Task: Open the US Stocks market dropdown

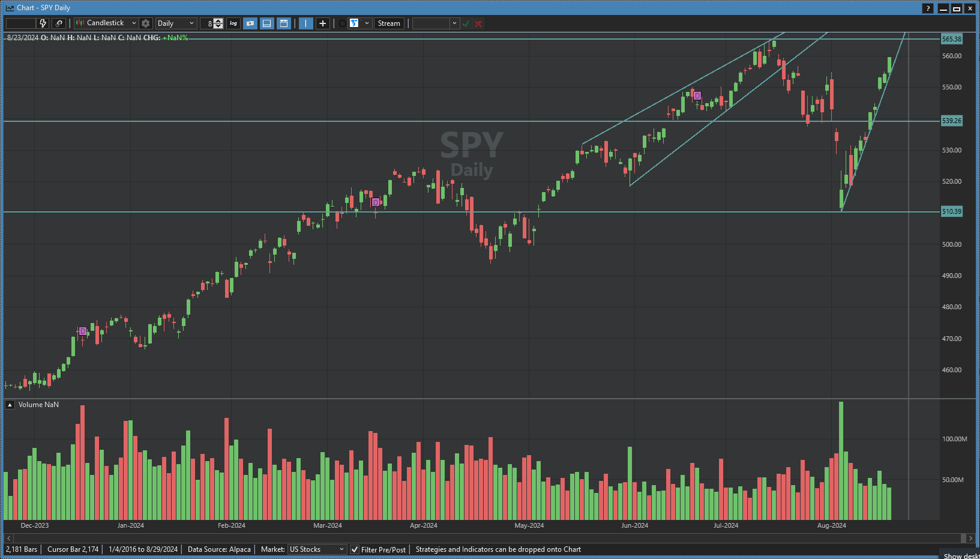Action: point(317,549)
